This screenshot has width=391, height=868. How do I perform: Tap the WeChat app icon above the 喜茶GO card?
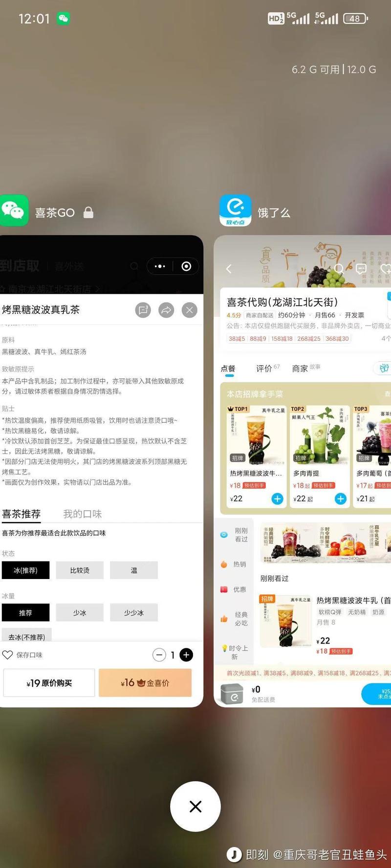14,210
